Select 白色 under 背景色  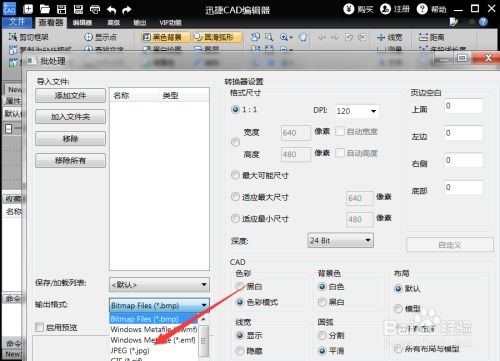click(x=322, y=286)
